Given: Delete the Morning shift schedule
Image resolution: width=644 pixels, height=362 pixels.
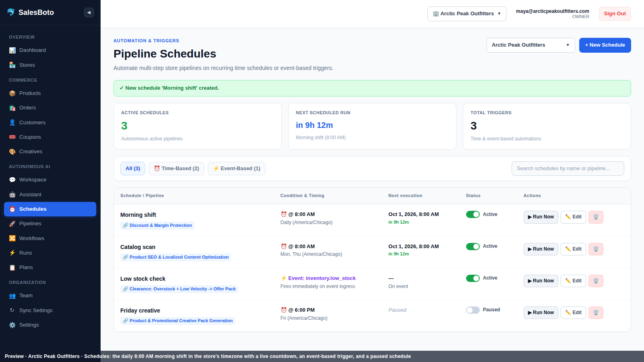Looking at the screenshot, I should tap(596, 217).
